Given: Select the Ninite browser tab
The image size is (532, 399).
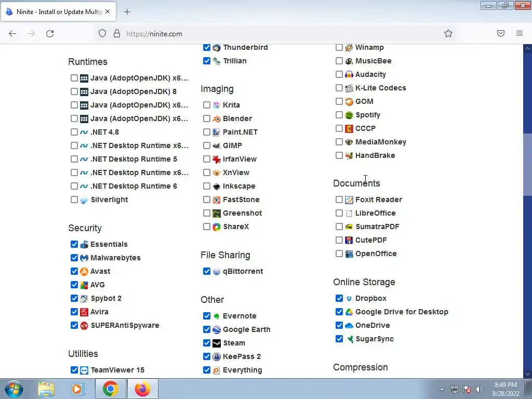Looking at the screenshot, I should point(58,11).
